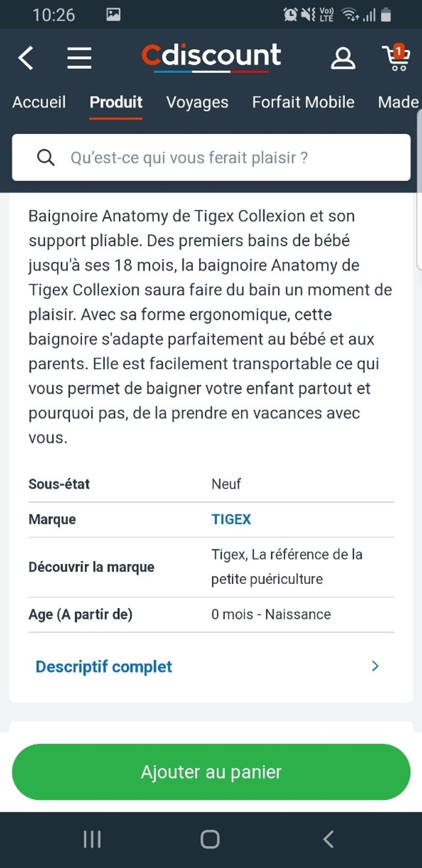Viewport: 422px width, 868px height.
Task: Open the Forfait Mobile section
Action: 303,102
